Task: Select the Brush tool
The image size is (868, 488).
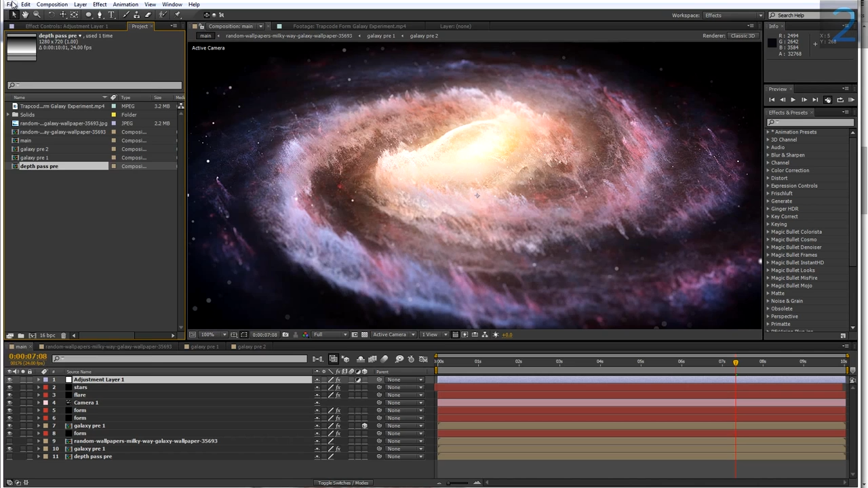Action: (126, 15)
